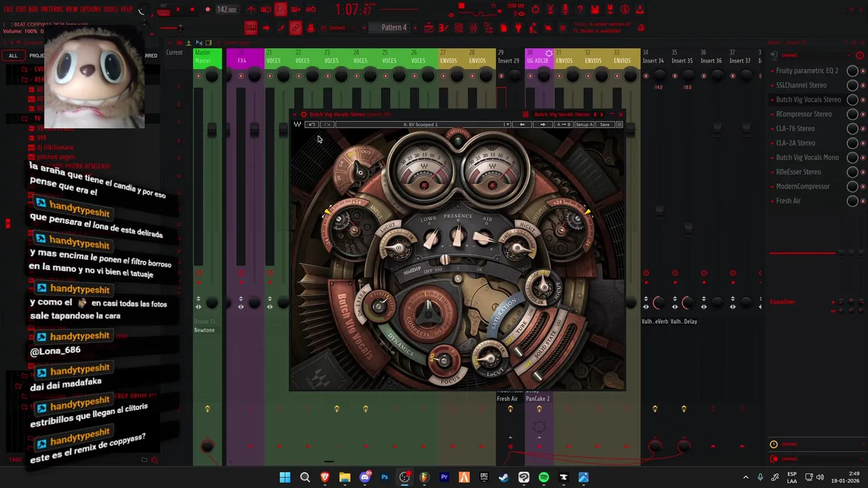
Task: Open the RCompressor Stereo slot arrow menu
Action: (772, 114)
